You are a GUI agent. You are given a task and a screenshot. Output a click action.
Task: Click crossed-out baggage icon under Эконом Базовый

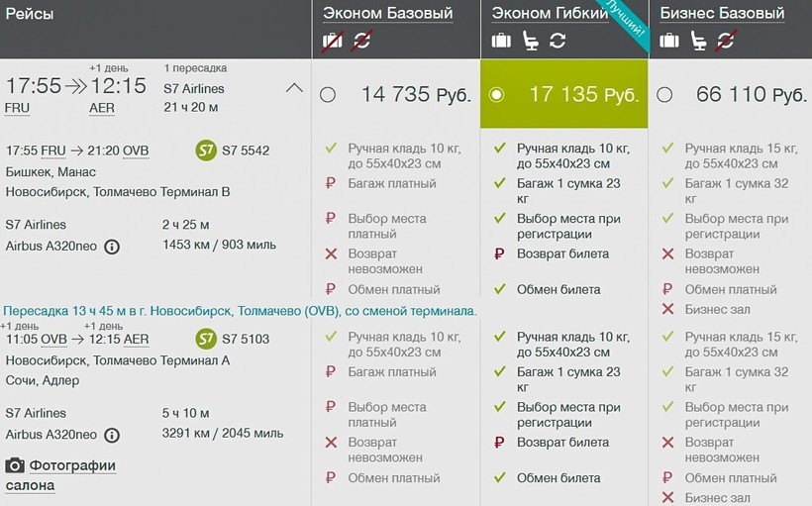click(x=332, y=42)
